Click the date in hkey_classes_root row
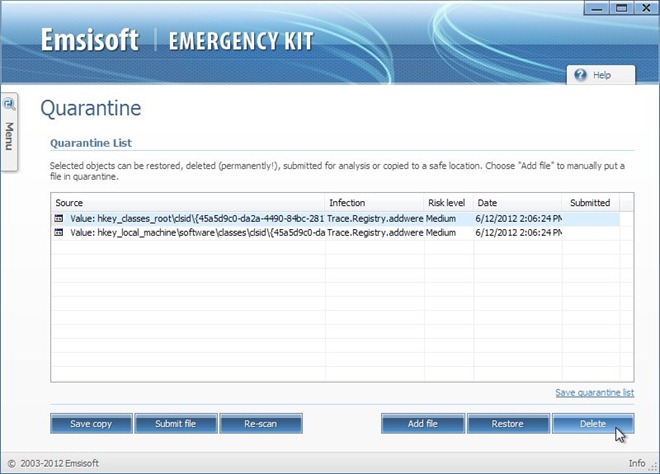 point(519,218)
